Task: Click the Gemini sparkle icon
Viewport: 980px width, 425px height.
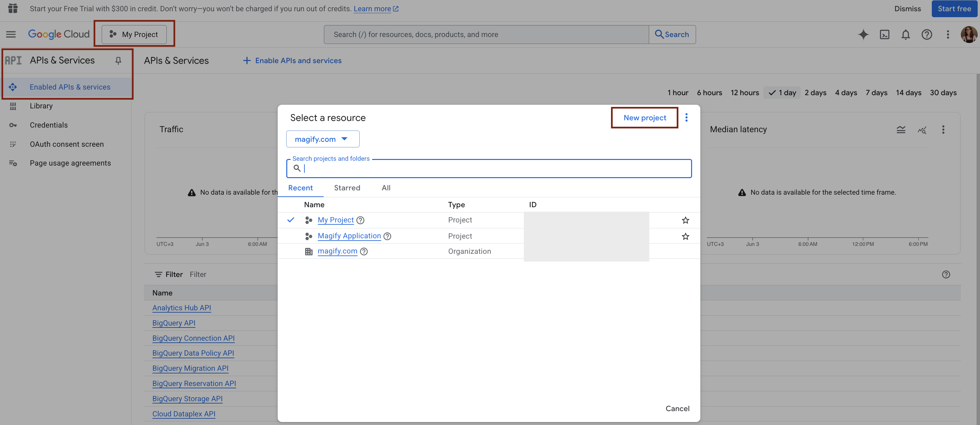Action: click(863, 34)
